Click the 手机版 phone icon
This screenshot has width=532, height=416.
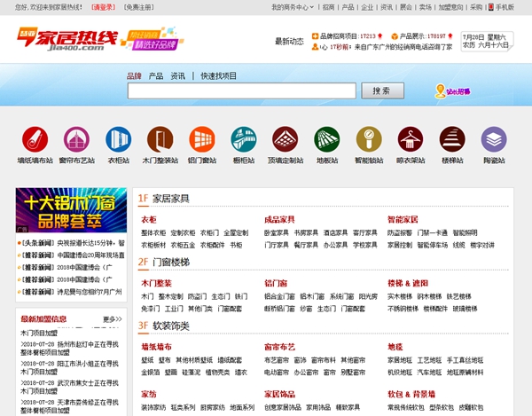click(x=491, y=7)
